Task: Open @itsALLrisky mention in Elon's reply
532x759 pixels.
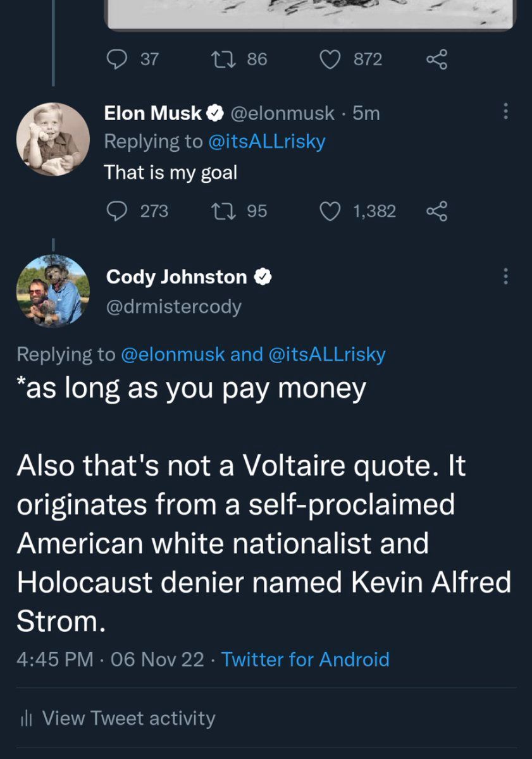Action: [266, 142]
